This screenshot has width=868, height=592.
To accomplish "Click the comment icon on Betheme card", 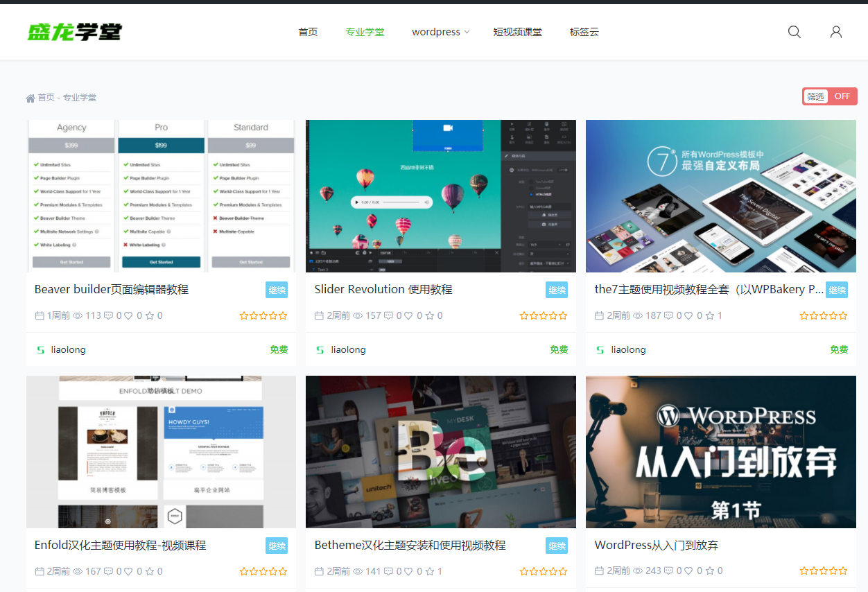I will click(x=388, y=571).
